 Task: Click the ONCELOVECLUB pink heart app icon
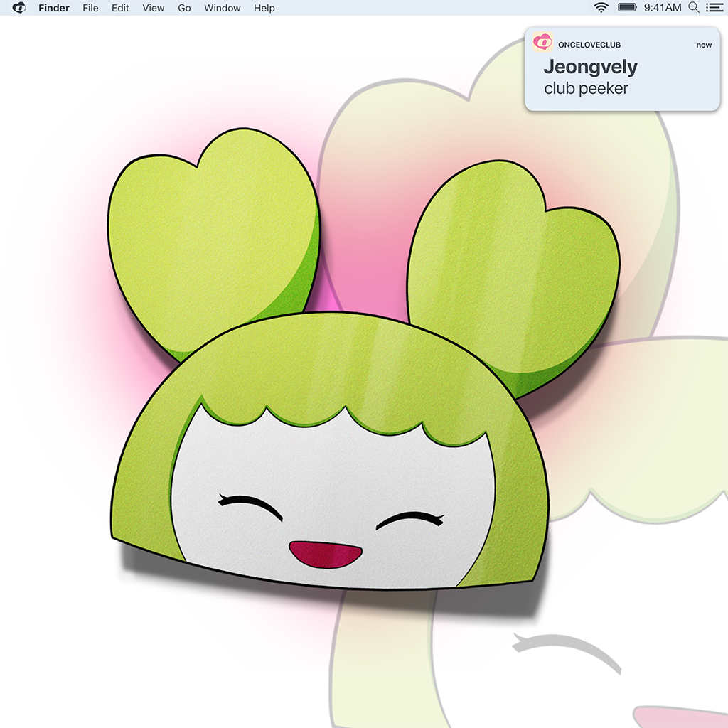coord(542,43)
